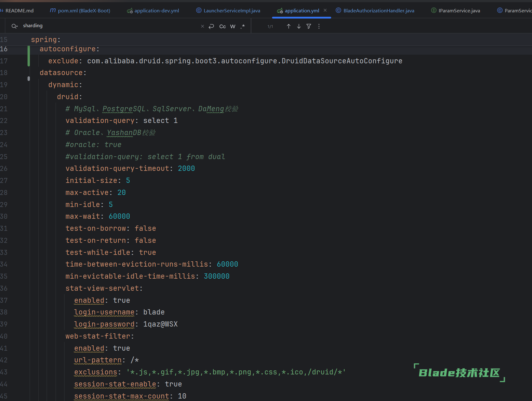
Task: Click max-wait value 60000
Action: pyautogui.click(x=119, y=216)
